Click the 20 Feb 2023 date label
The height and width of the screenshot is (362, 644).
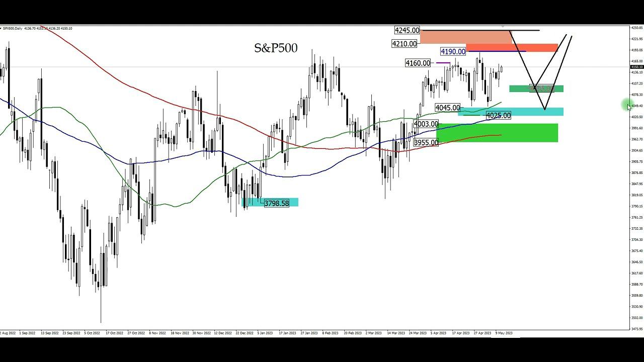pos(353,333)
